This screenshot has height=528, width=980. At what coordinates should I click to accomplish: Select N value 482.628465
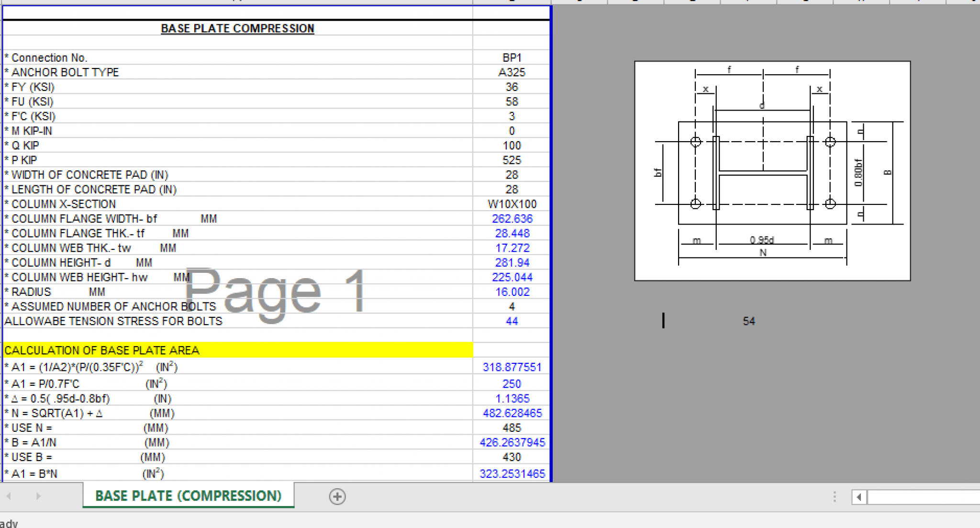512,413
